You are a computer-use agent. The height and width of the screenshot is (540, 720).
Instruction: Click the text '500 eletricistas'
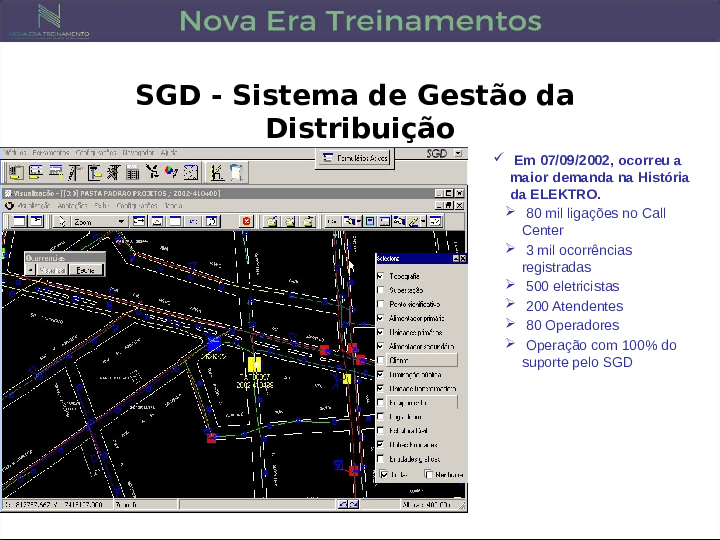click(x=572, y=286)
